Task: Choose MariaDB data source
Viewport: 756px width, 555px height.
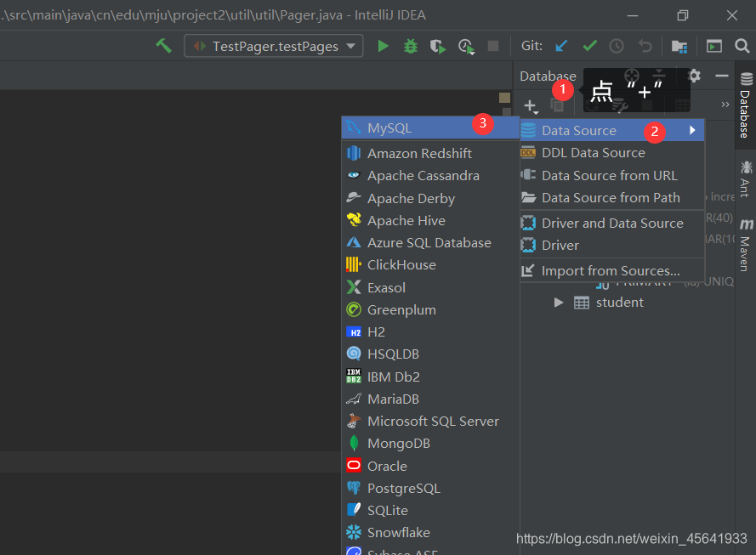Action: coord(430,399)
